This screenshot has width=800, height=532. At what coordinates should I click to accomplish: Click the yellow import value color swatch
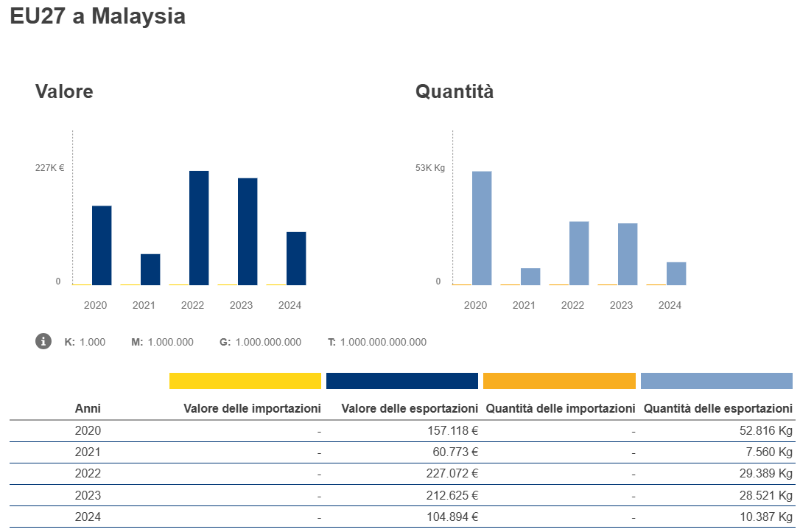coord(245,381)
